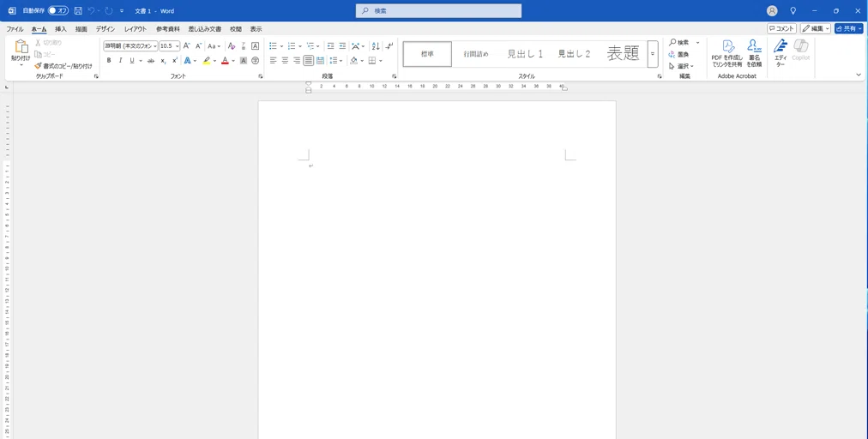Switch to the Layout (レイアウト) tab
Image resolution: width=868 pixels, height=439 pixels.
[x=136, y=29]
